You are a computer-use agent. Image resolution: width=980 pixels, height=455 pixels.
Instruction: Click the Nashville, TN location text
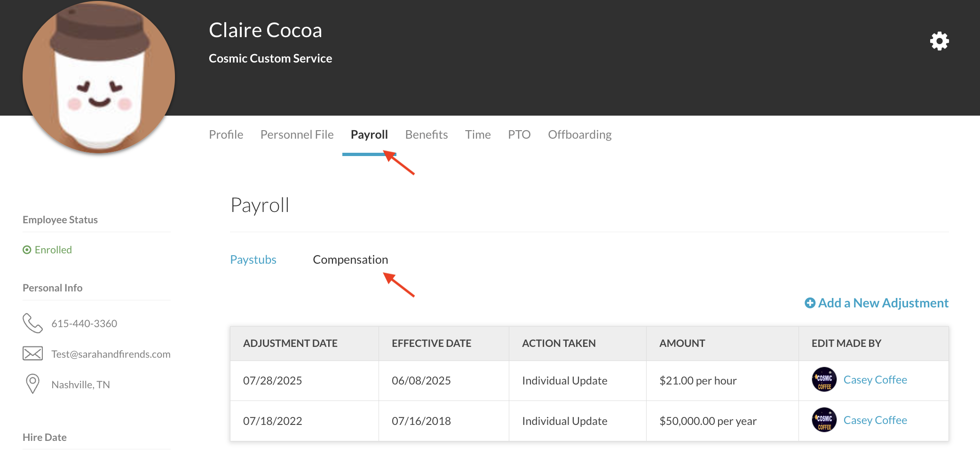click(80, 384)
